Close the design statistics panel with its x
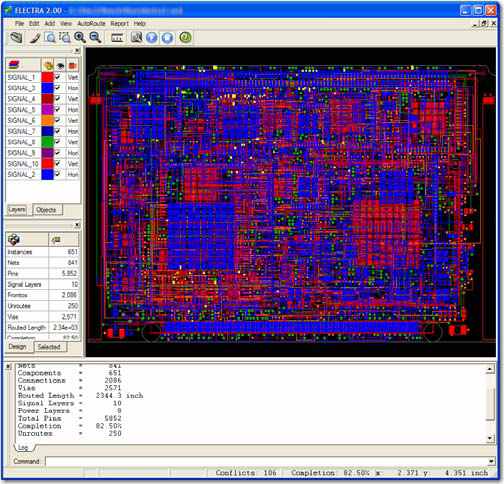Screen dimensions: 504x484 [77, 225]
